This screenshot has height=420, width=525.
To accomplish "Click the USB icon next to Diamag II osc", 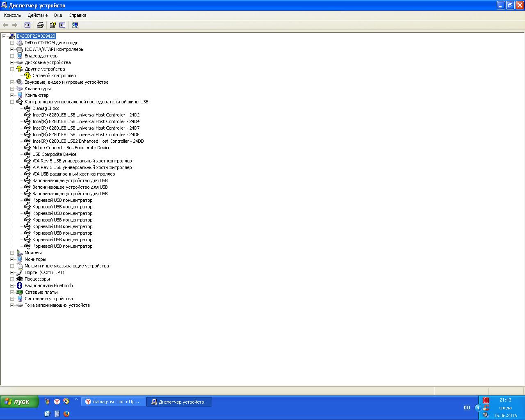I will click(x=27, y=108).
